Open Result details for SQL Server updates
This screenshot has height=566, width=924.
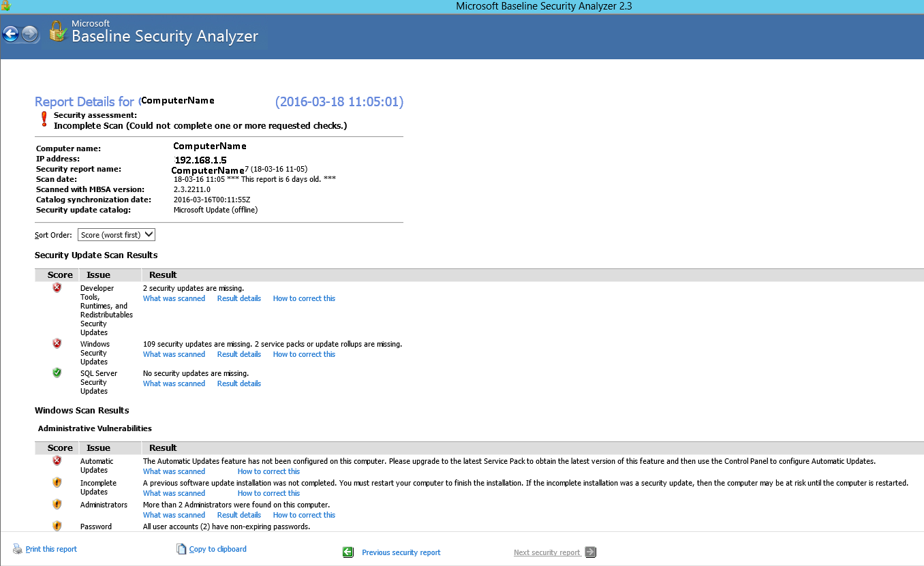[x=239, y=383]
